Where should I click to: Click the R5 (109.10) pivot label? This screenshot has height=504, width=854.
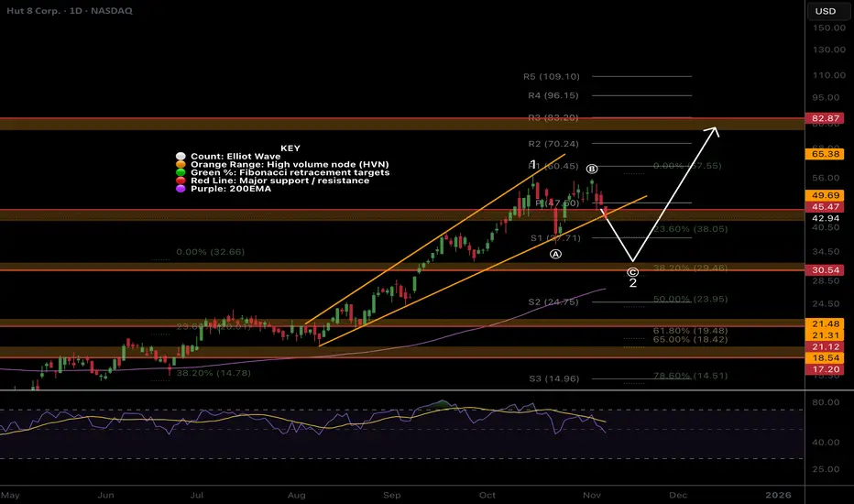pyautogui.click(x=552, y=76)
